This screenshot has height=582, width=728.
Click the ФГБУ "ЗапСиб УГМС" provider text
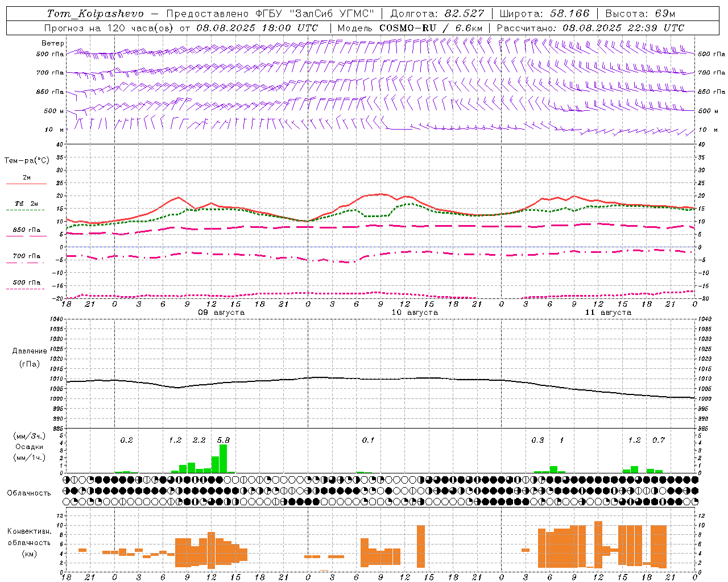pyautogui.click(x=315, y=14)
